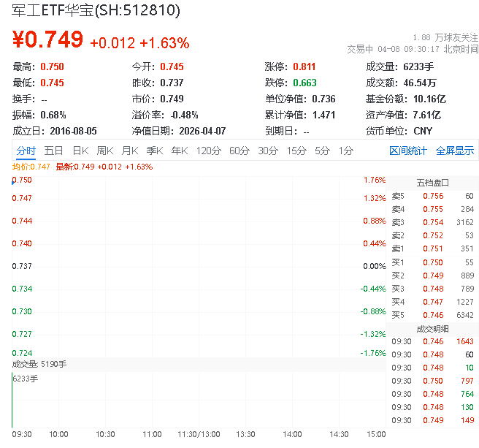Choose the 60分 interval tab
Viewport: 479px width, 448px height.
pyautogui.click(x=239, y=151)
